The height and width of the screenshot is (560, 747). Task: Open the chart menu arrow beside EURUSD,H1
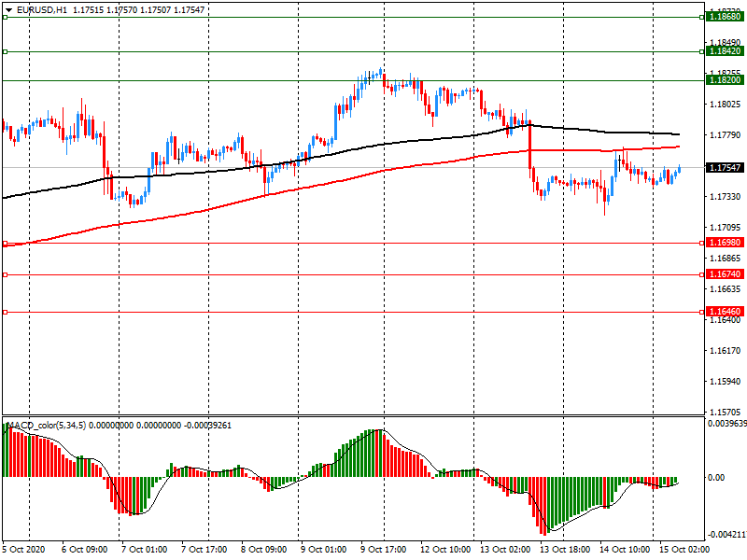tap(8, 10)
